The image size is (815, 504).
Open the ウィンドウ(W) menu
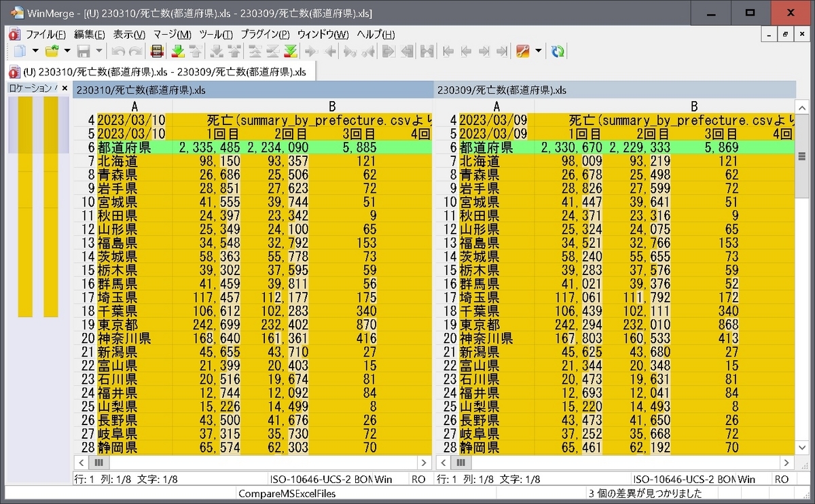point(323,35)
